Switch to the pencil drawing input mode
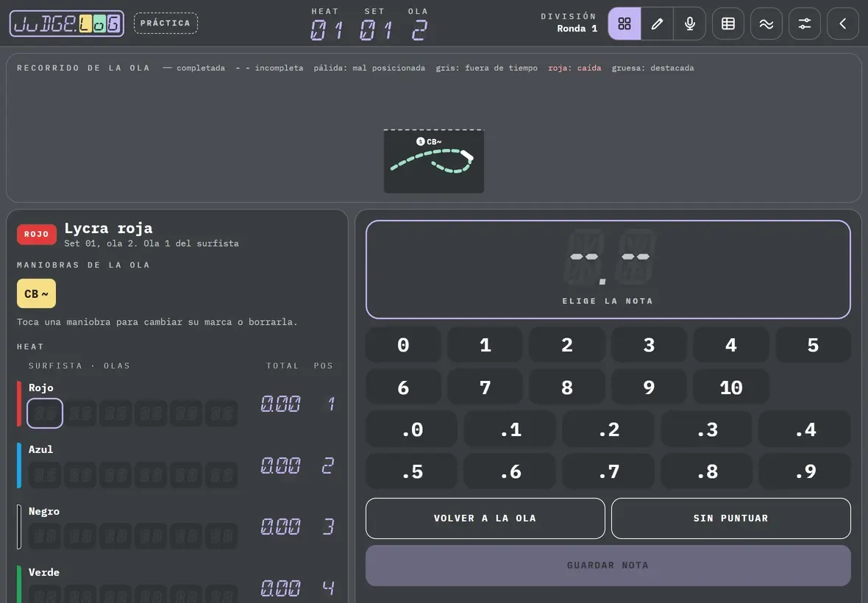This screenshot has height=603, width=868. click(657, 24)
